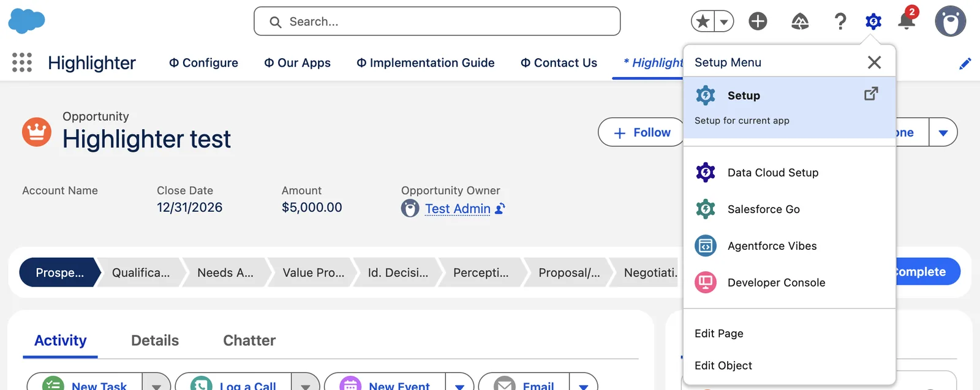Screen dimensions: 980x390
Task: Click the Follow button
Action: pos(641,132)
